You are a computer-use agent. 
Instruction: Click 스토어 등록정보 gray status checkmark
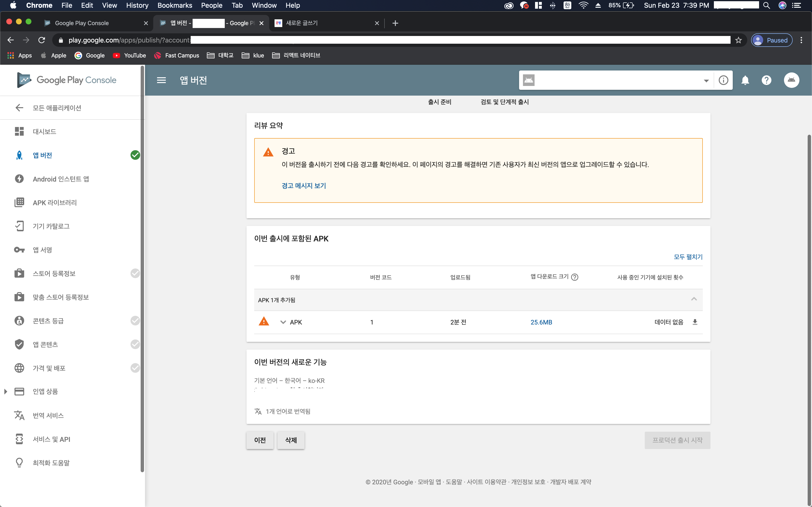pos(135,273)
